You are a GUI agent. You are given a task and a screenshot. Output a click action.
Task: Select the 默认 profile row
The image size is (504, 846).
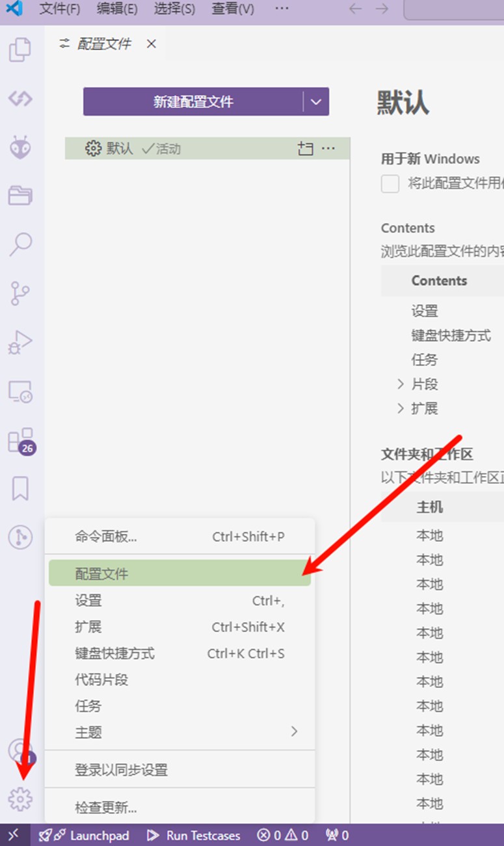point(207,148)
